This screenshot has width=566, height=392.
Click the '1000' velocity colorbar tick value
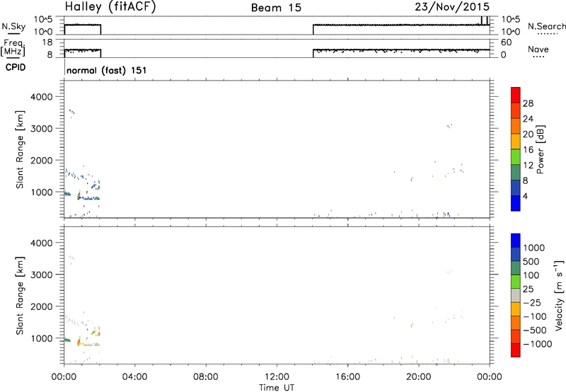pyautogui.click(x=534, y=248)
